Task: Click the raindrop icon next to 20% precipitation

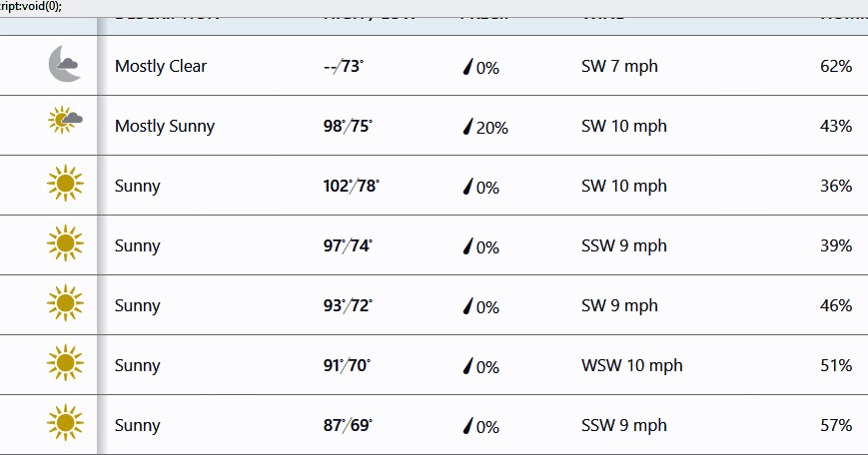Action: pos(466,127)
